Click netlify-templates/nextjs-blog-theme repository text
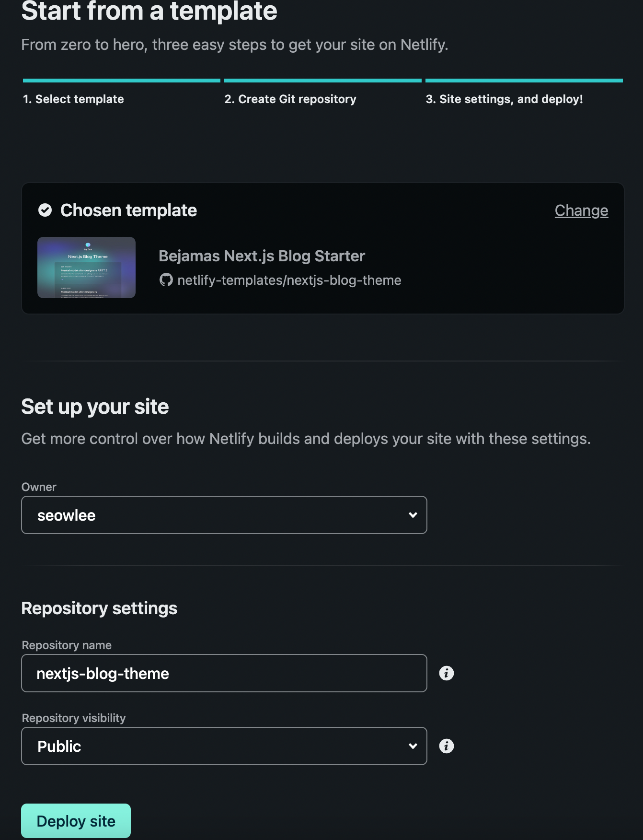This screenshot has width=643, height=840. coord(289,280)
